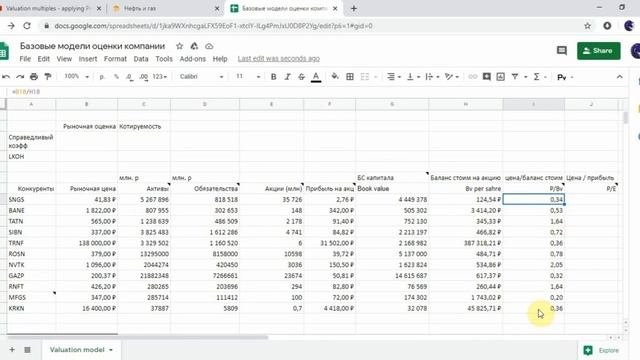Open the Help menu

tap(220, 59)
